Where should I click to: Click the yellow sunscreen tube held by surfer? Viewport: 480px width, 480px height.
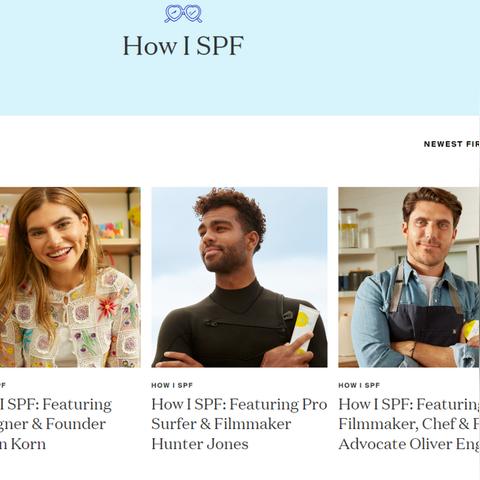[304, 328]
